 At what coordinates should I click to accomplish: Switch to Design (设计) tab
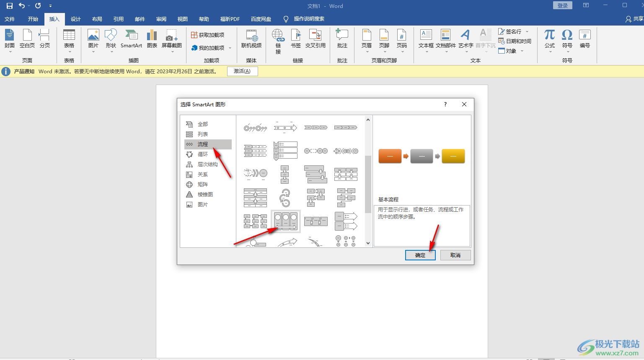pyautogui.click(x=76, y=19)
